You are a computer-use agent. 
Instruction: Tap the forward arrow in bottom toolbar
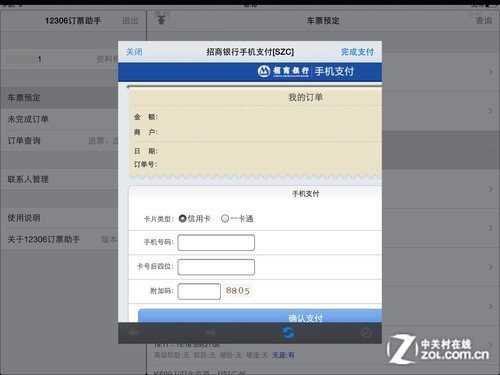[x=211, y=333]
